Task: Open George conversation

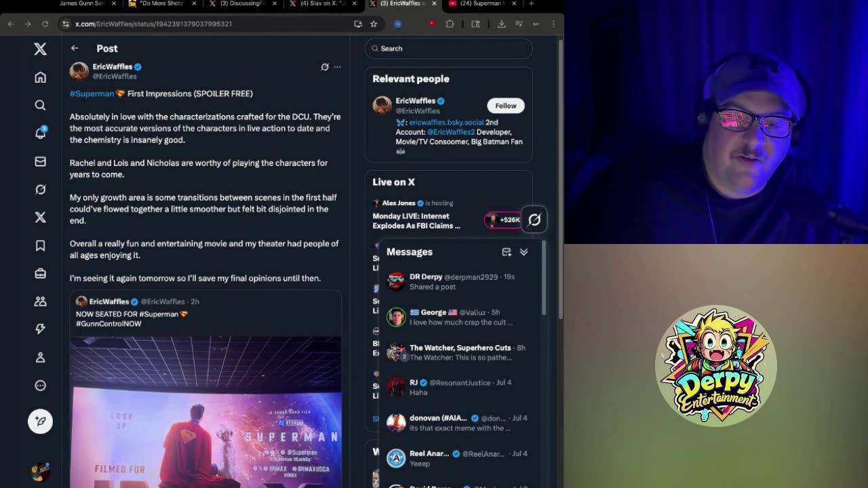Action: [461, 317]
